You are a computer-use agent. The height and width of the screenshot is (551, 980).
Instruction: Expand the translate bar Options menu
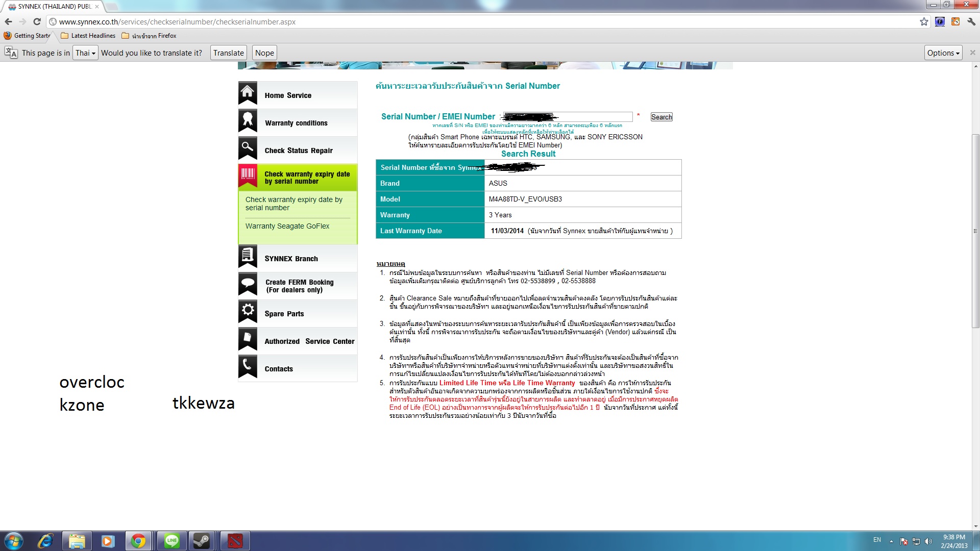coord(943,53)
